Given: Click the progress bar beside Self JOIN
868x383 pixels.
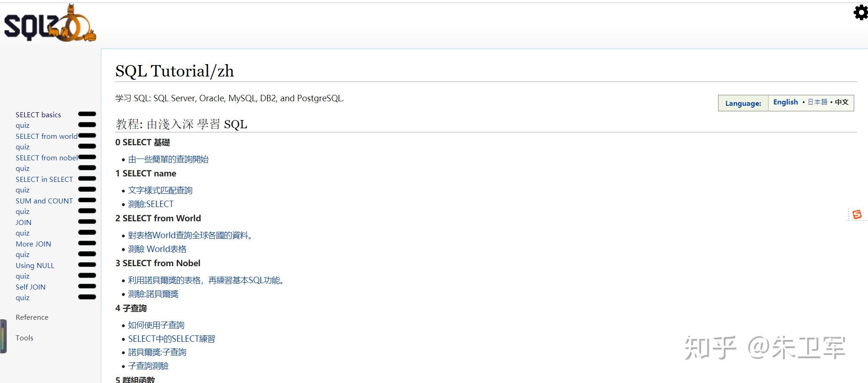Looking at the screenshot, I should click(87, 286).
